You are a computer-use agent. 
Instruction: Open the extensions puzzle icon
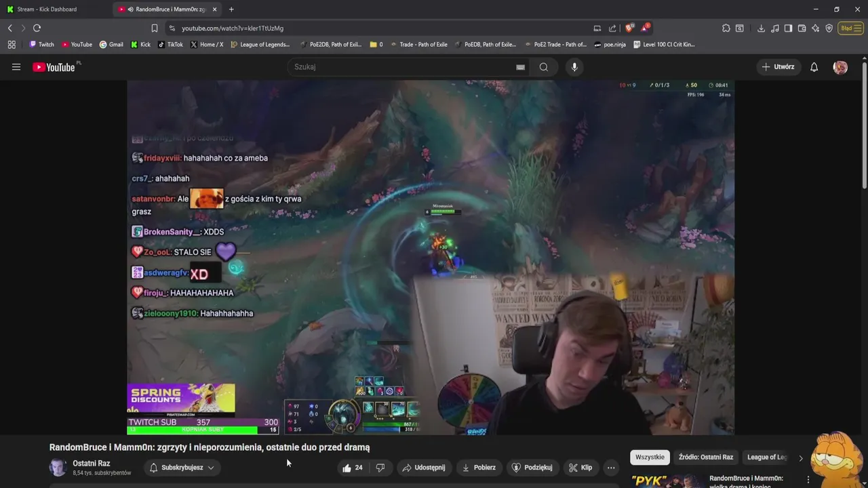point(726,28)
